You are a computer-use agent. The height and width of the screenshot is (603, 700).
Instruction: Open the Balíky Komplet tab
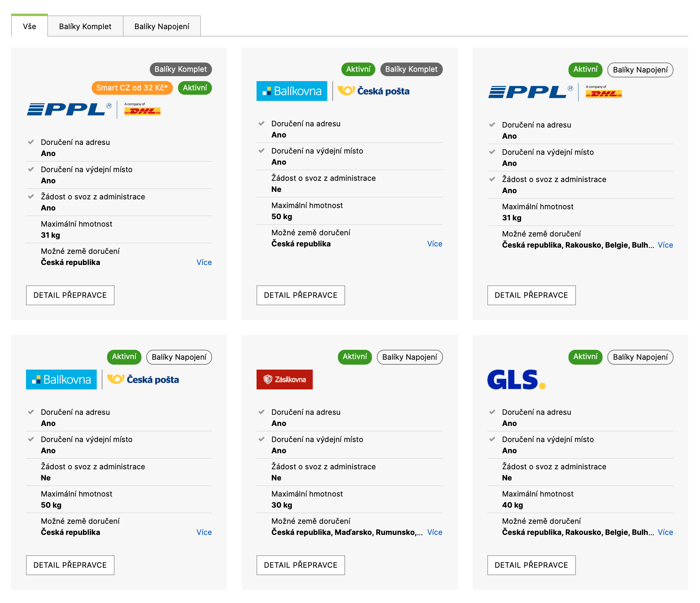tap(85, 26)
